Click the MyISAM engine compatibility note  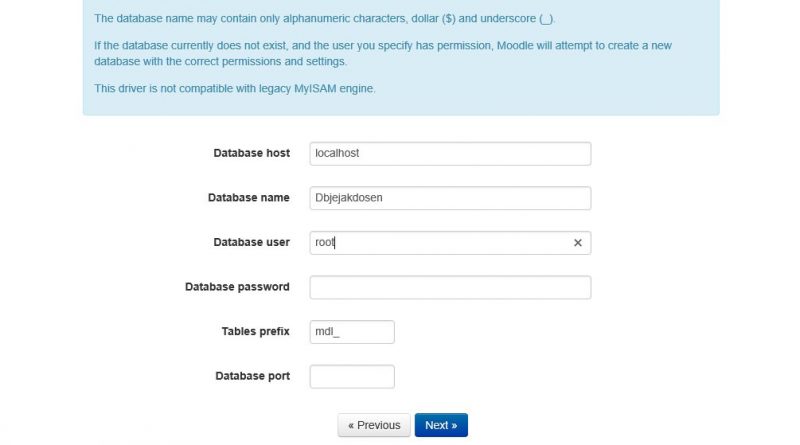coord(235,88)
